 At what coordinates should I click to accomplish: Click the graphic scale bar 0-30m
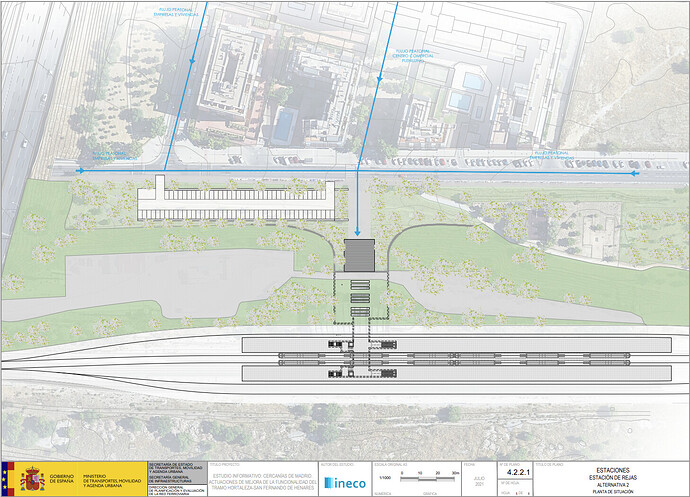point(429,476)
